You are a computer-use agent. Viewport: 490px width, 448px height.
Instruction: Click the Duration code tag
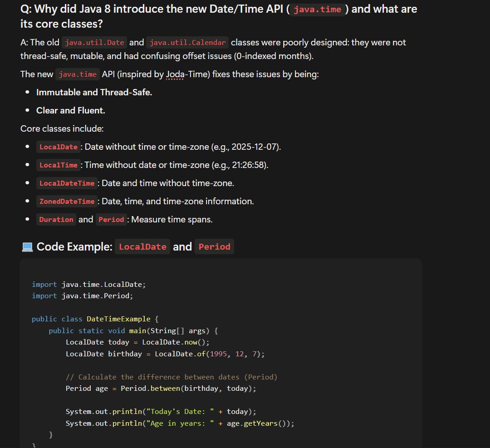tap(56, 220)
